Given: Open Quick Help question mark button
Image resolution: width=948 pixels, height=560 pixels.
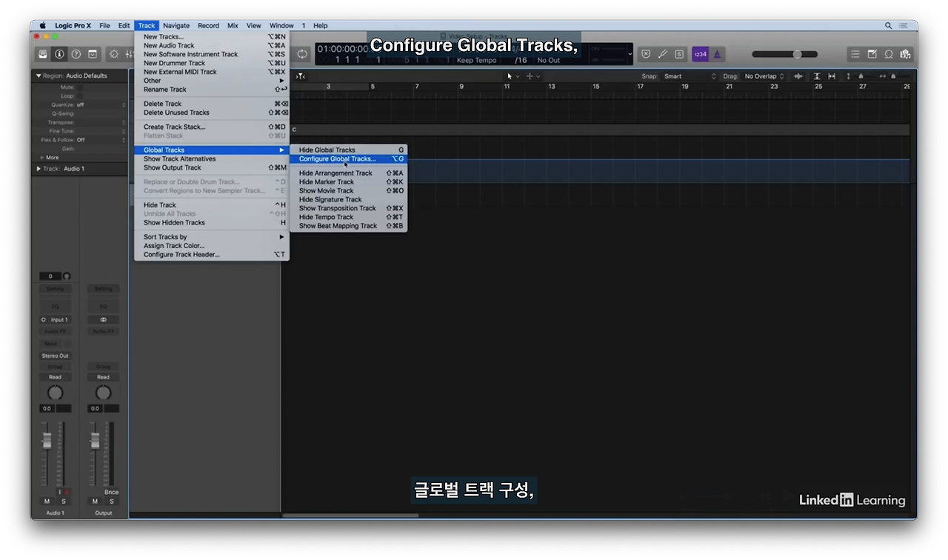Looking at the screenshot, I should (76, 54).
